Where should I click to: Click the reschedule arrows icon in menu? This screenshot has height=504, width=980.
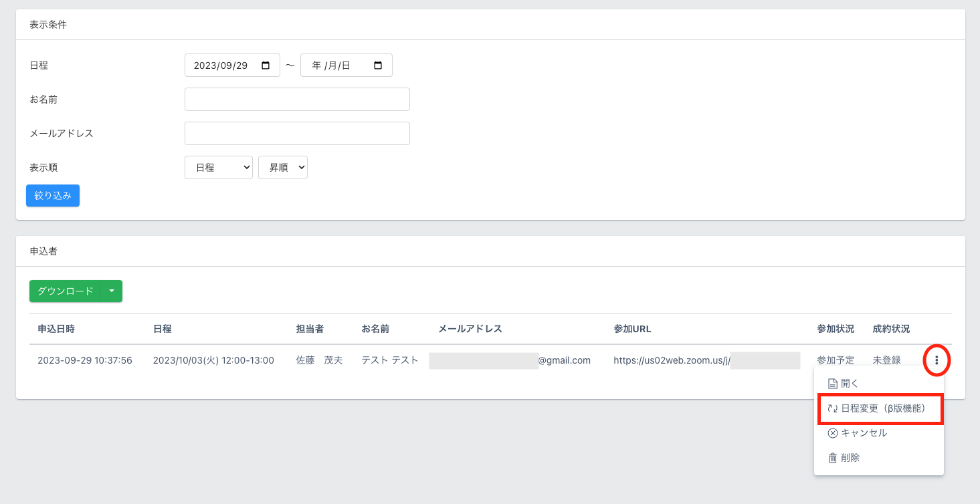[x=833, y=408]
